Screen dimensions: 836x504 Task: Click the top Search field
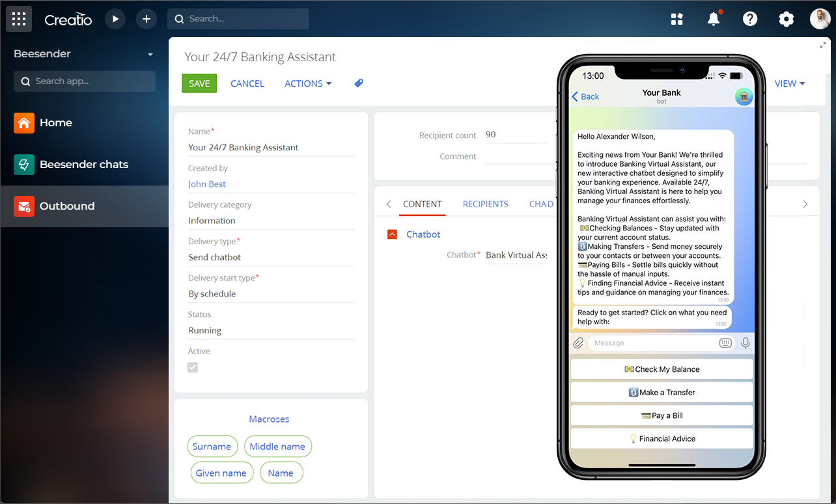click(x=238, y=19)
